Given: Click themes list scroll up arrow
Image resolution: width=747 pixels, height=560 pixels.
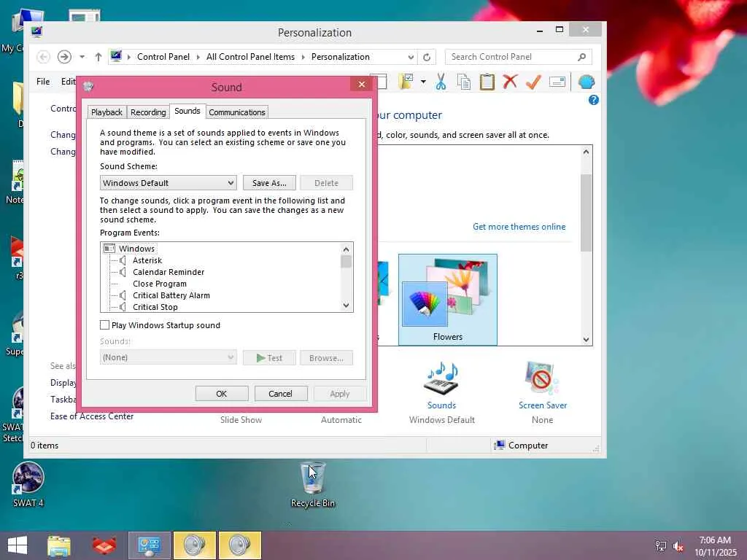Looking at the screenshot, I should pos(587,152).
